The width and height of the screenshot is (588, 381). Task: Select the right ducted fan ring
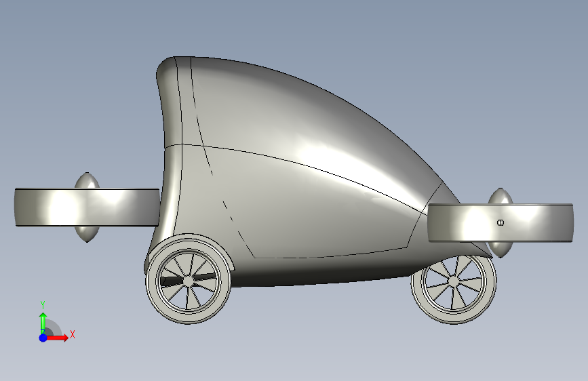coord(501,223)
